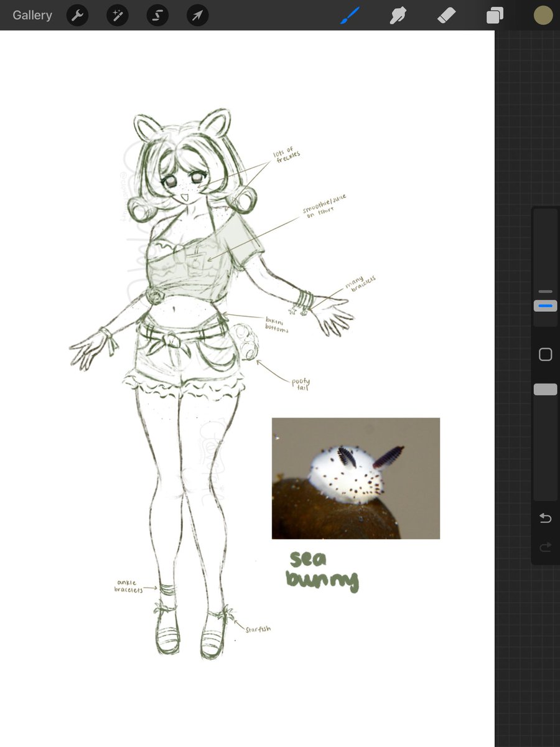Select the Eraser tool
This screenshot has height=747, width=560.
click(x=447, y=15)
